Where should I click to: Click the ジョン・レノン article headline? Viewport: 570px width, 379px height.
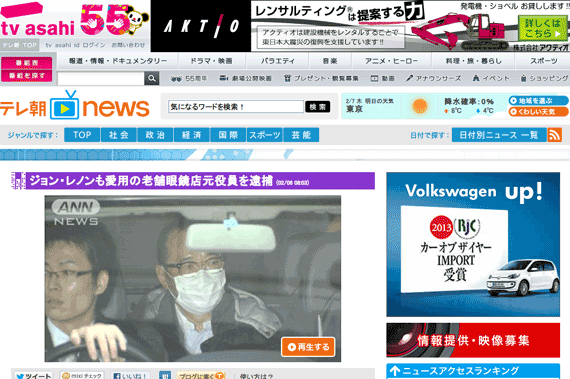(x=151, y=181)
